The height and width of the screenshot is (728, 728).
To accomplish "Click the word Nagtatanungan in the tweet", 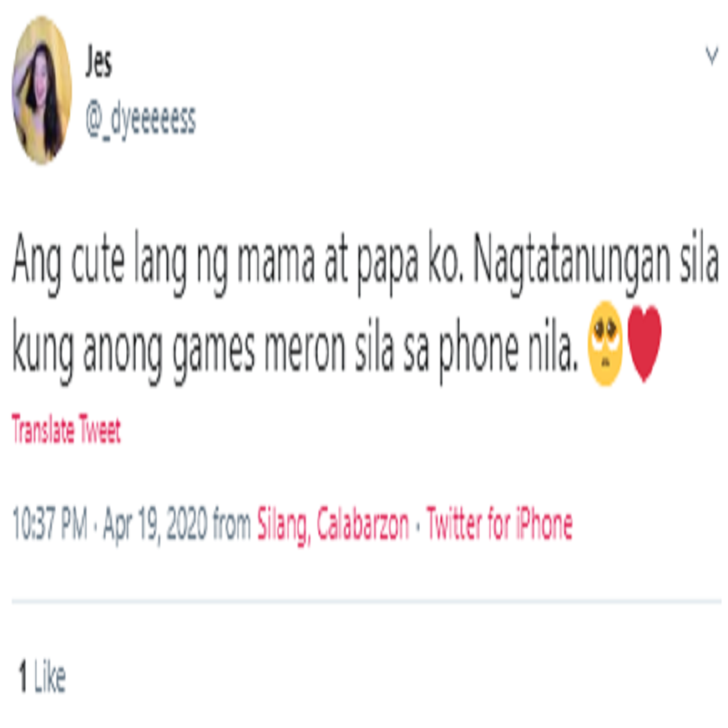I will click(572, 262).
